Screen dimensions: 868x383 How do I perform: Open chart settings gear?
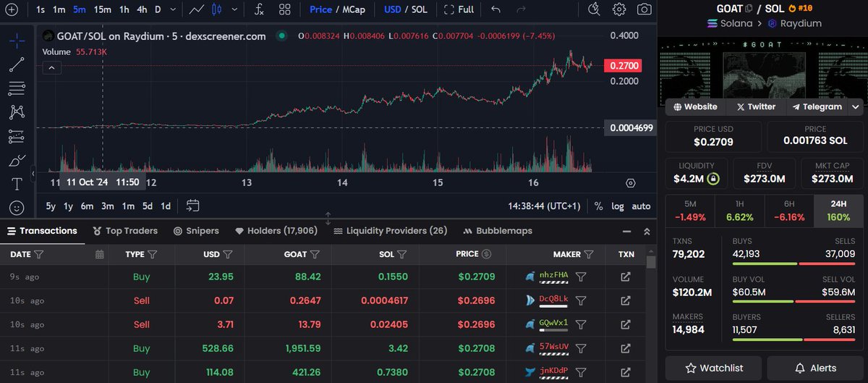coord(619,9)
